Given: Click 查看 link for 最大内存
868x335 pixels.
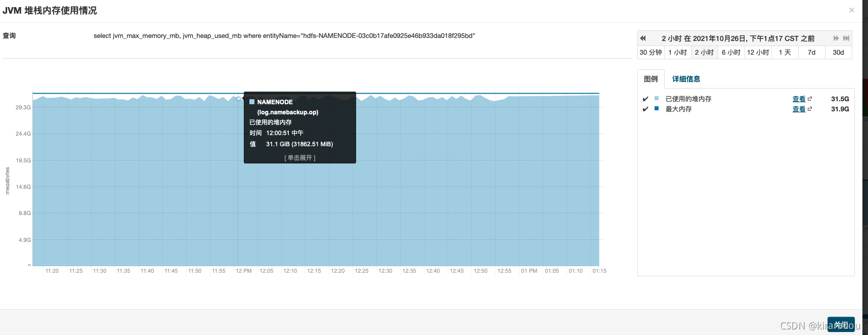Looking at the screenshot, I should click(x=799, y=109).
